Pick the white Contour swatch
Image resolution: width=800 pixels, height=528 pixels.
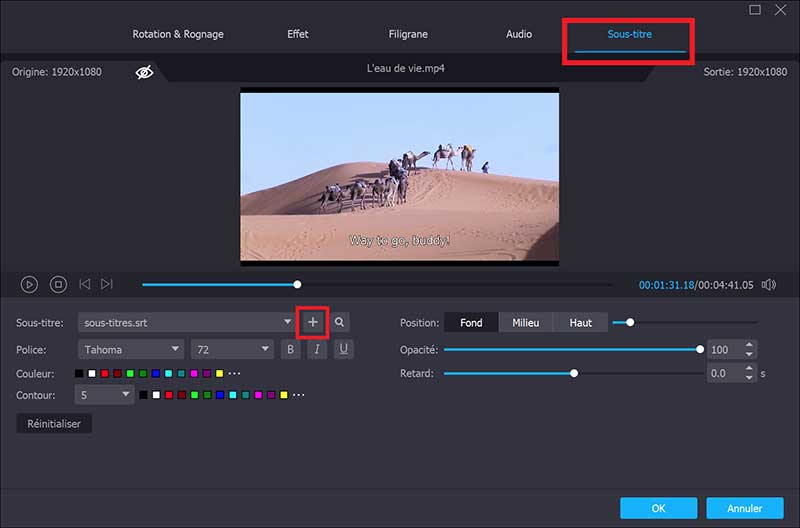coord(156,395)
